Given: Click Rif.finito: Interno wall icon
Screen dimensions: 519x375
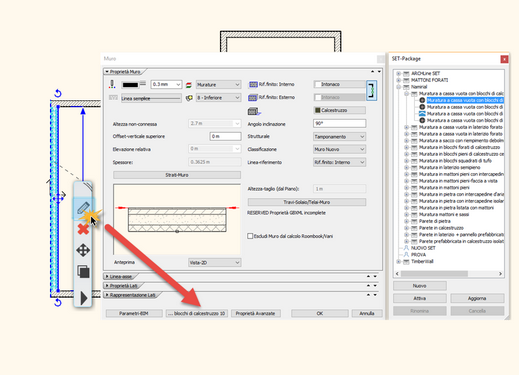Looking at the screenshot, I should pyautogui.click(x=253, y=85).
